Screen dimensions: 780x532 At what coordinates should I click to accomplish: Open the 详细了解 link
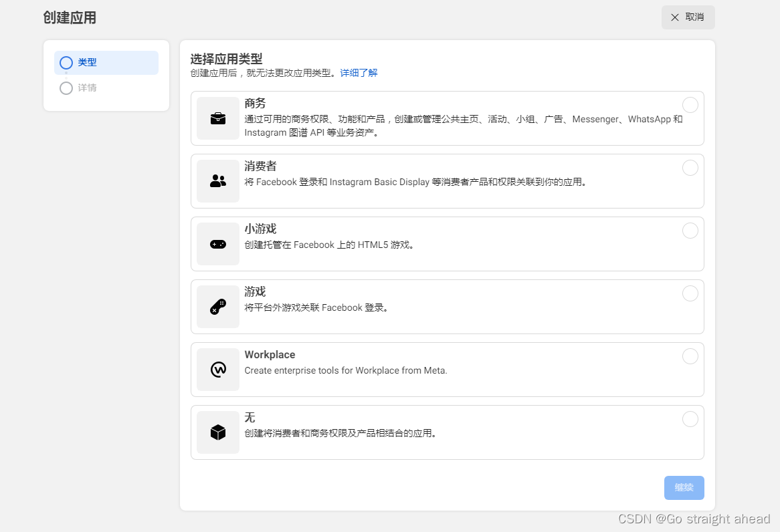click(x=359, y=73)
